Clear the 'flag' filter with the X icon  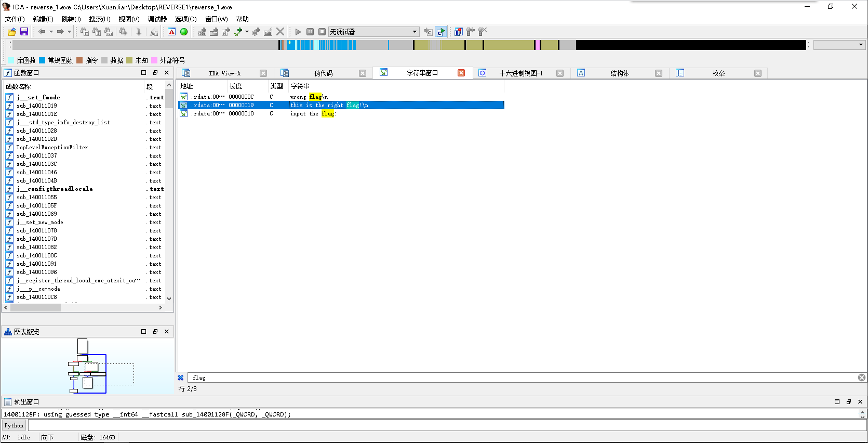point(862,377)
